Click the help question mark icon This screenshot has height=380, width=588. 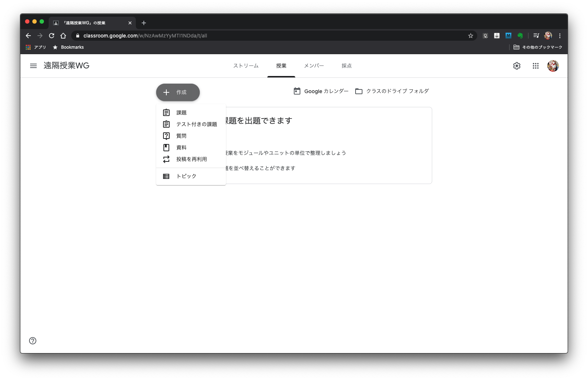click(x=33, y=341)
